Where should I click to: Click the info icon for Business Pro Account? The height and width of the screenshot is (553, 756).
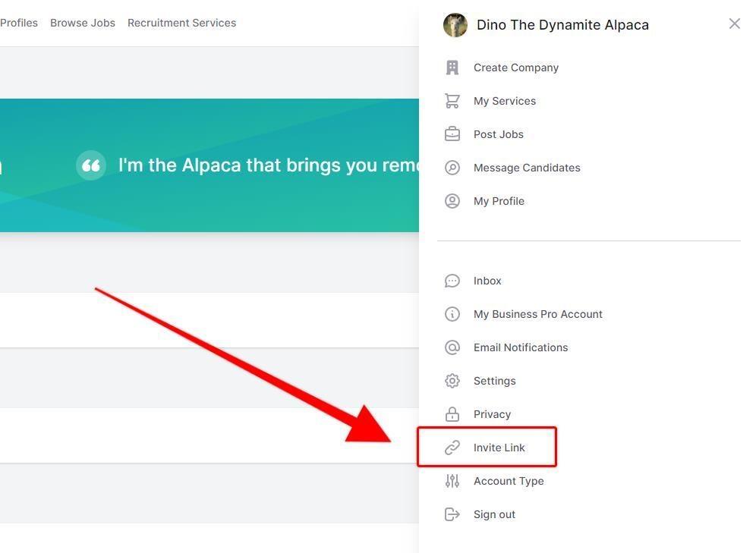[452, 314]
